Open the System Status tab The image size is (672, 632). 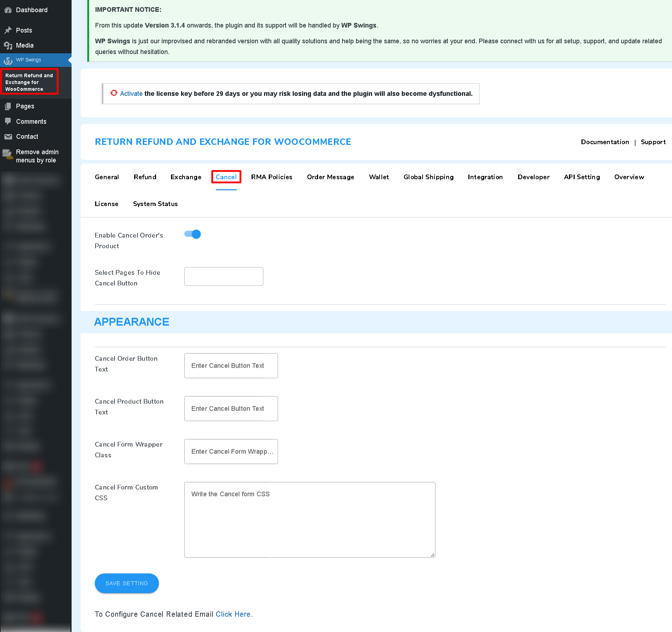(155, 204)
